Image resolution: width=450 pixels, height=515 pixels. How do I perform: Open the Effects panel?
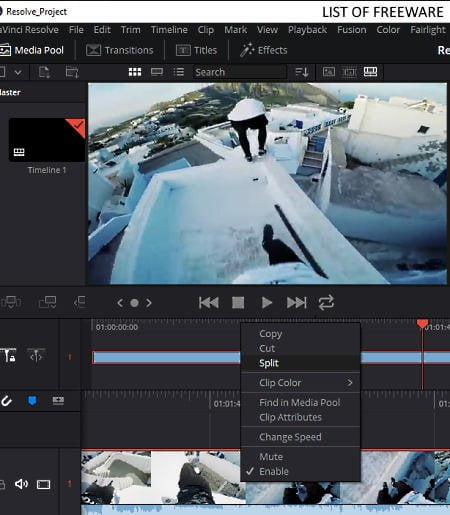(x=263, y=50)
